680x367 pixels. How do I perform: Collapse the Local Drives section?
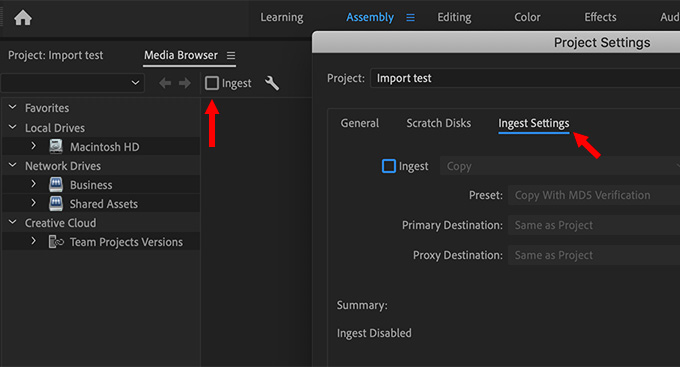pyautogui.click(x=13, y=127)
